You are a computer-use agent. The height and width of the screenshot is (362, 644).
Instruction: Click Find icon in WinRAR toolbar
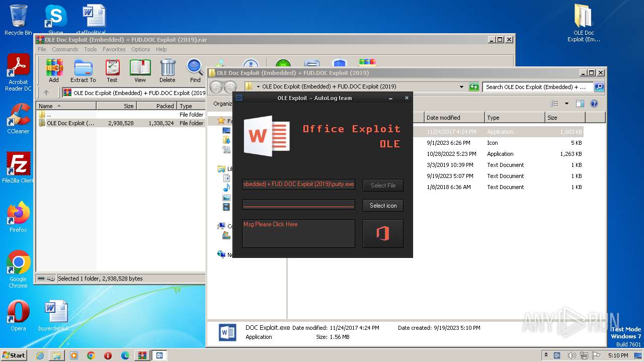[x=195, y=71]
